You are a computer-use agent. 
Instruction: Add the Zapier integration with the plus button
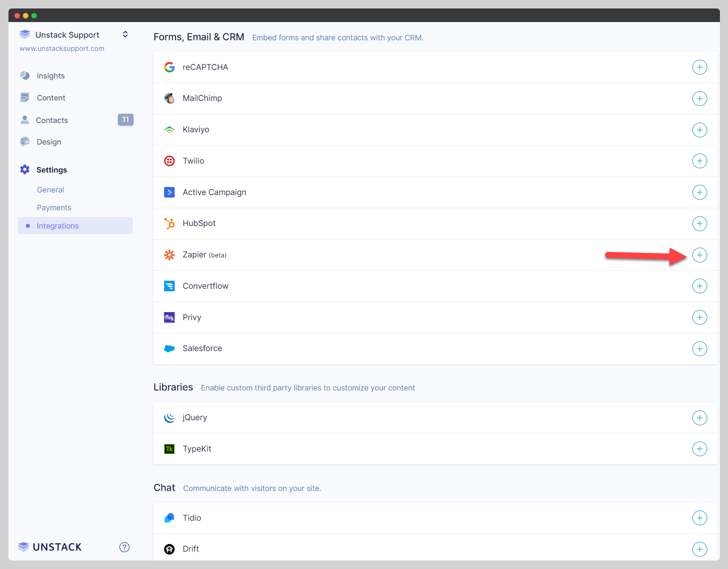700,255
